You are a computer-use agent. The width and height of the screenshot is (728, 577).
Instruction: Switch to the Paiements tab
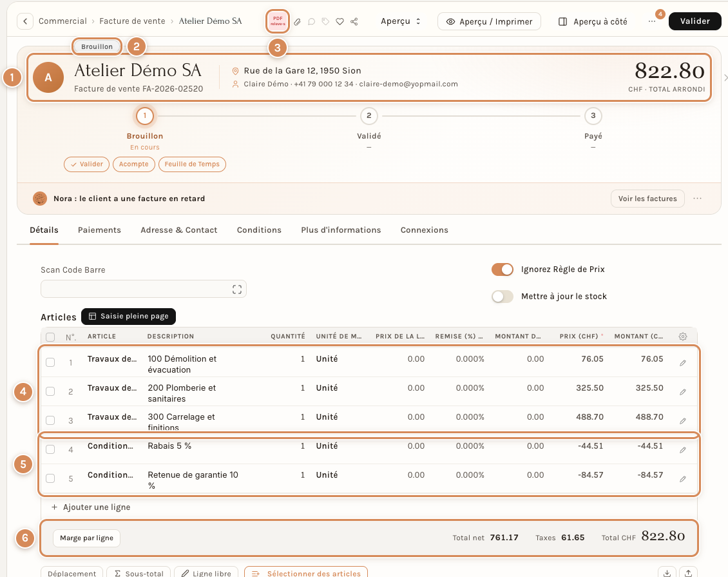99,230
